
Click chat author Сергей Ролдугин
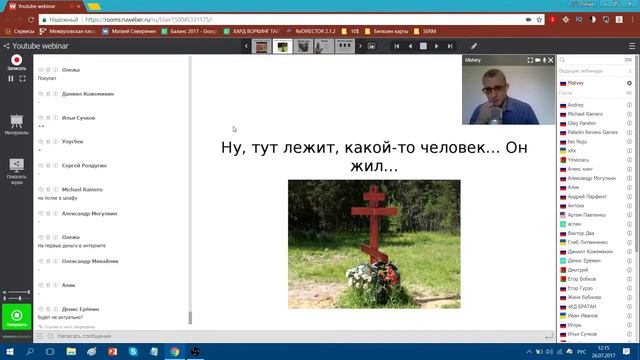pyautogui.click(x=84, y=166)
